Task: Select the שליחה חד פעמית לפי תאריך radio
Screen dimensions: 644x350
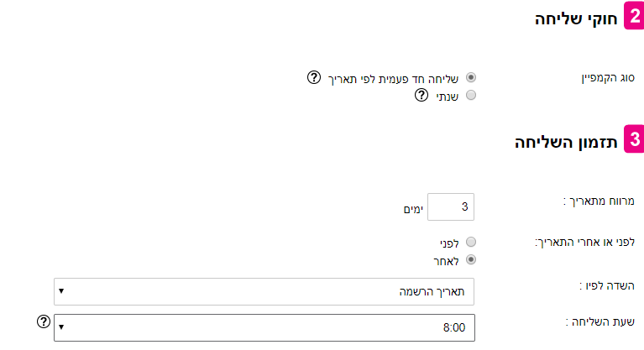Action: [x=471, y=78]
